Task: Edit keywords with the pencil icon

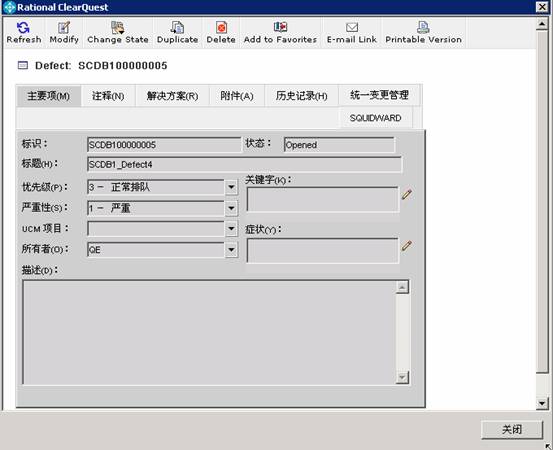Action: [407, 194]
